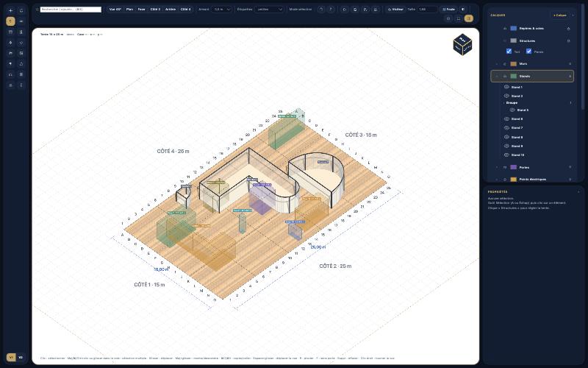The height and width of the screenshot is (368, 588).
Task: Open the Étiquettes petites dropdown
Action: (x=270, y=10)
